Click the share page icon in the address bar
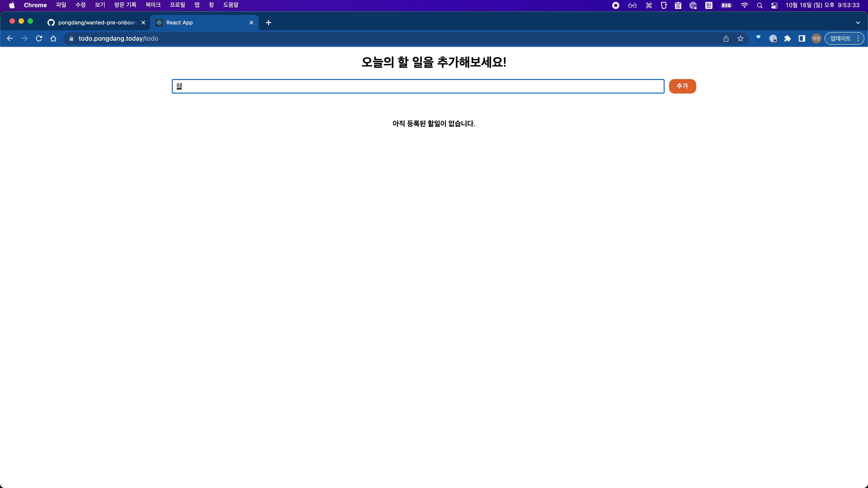 (726, 38)
